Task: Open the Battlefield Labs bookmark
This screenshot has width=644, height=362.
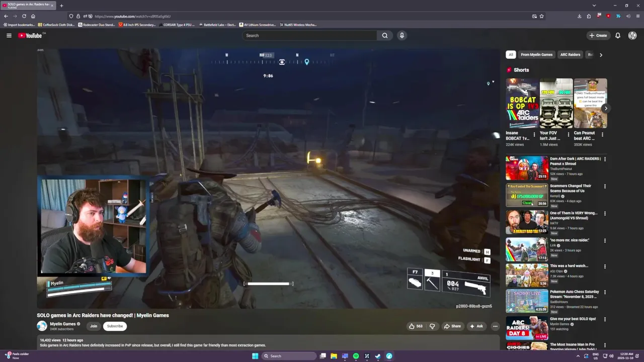Action: point(217,25)
